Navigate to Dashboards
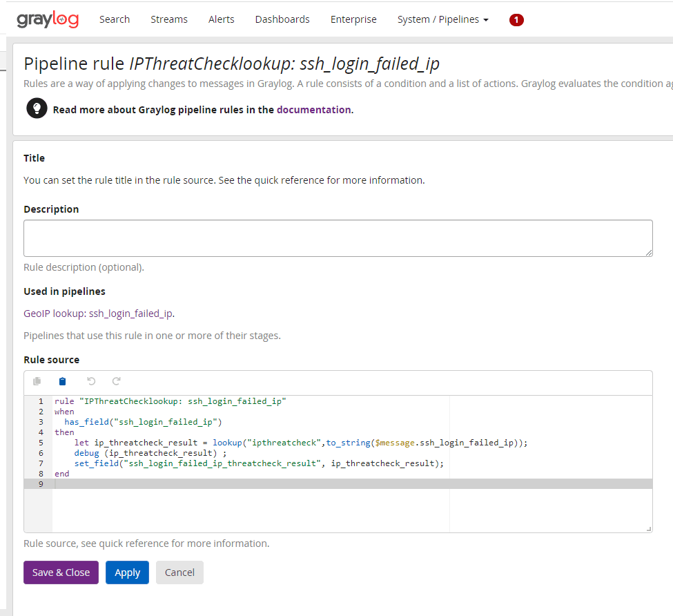The height and width of the screenshot is (616, 673). (282, 19)
